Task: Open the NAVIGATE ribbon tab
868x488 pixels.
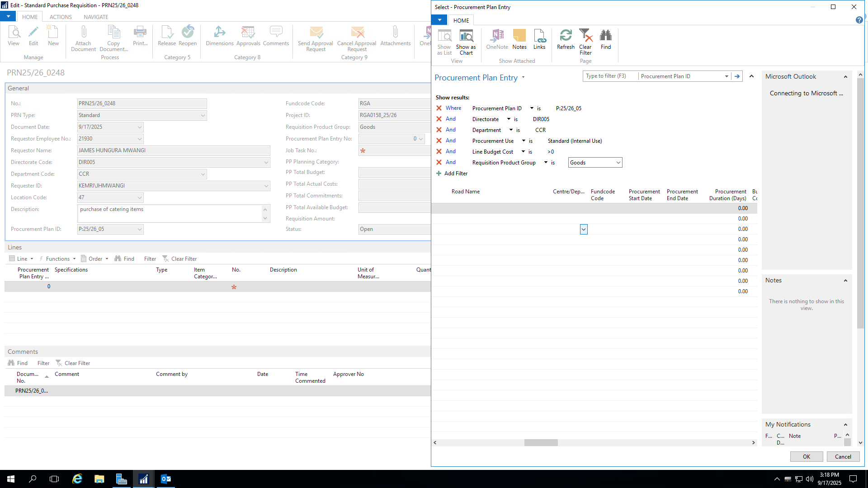Action: (x=96, y=17)
